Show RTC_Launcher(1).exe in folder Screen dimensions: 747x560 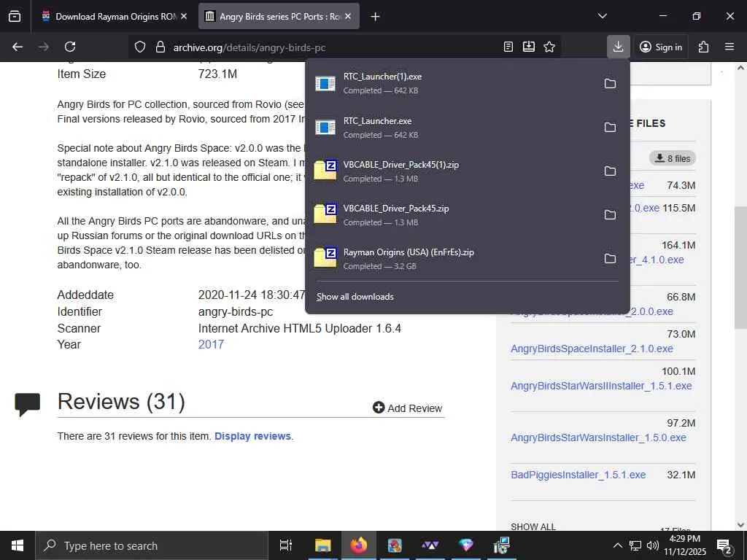click(x=610, y=84)
